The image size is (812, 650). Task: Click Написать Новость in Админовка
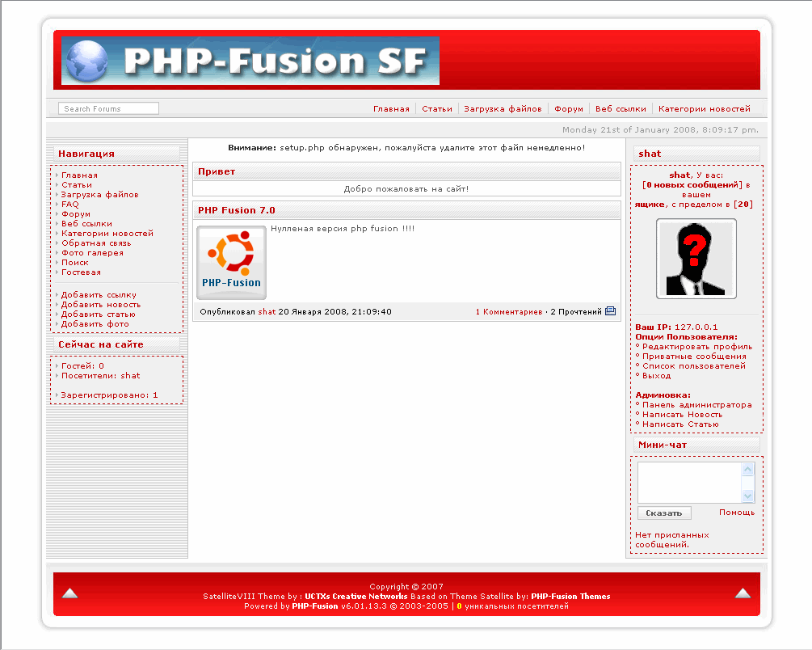[x=682, y=415]
